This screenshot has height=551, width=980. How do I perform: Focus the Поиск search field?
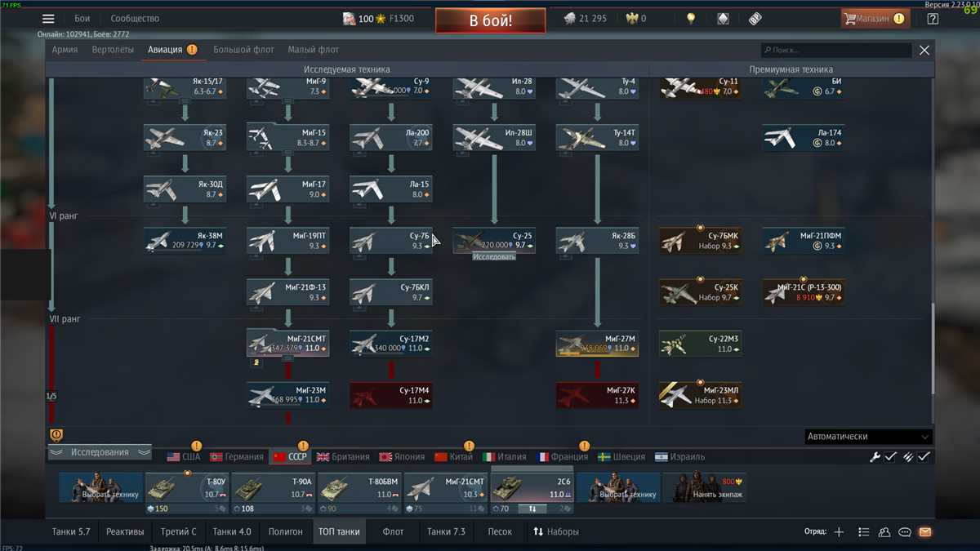click(836, 51)
